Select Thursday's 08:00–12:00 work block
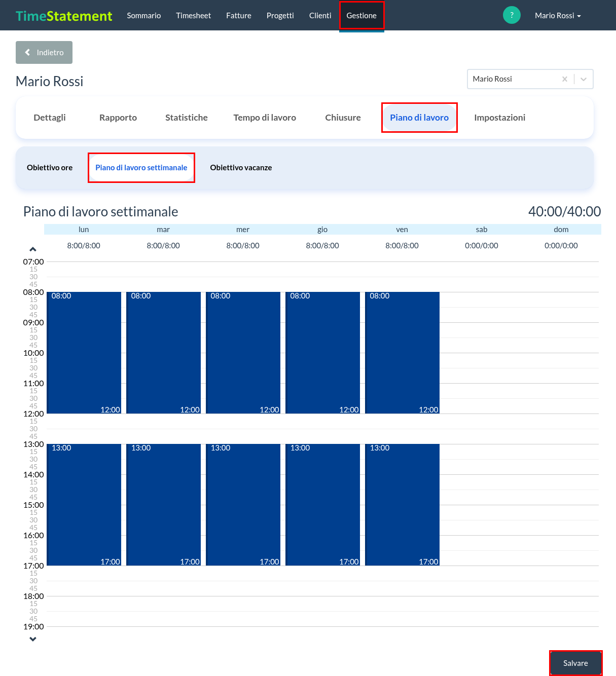The height and width of the screenshot is (676, 616). coord(322,353)
